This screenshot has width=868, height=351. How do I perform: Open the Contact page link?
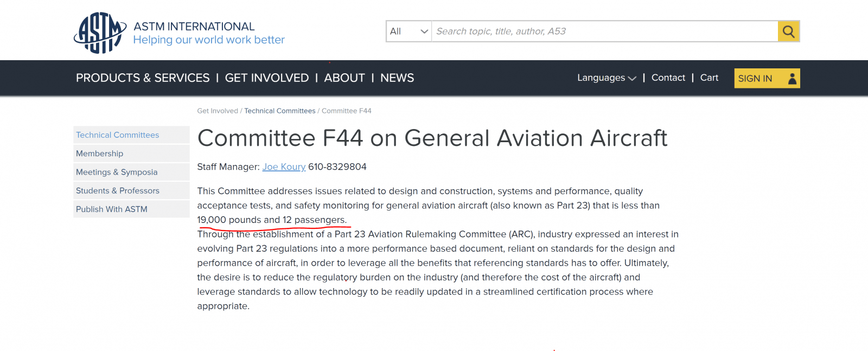pyautogui.click(x=668, y=78)
